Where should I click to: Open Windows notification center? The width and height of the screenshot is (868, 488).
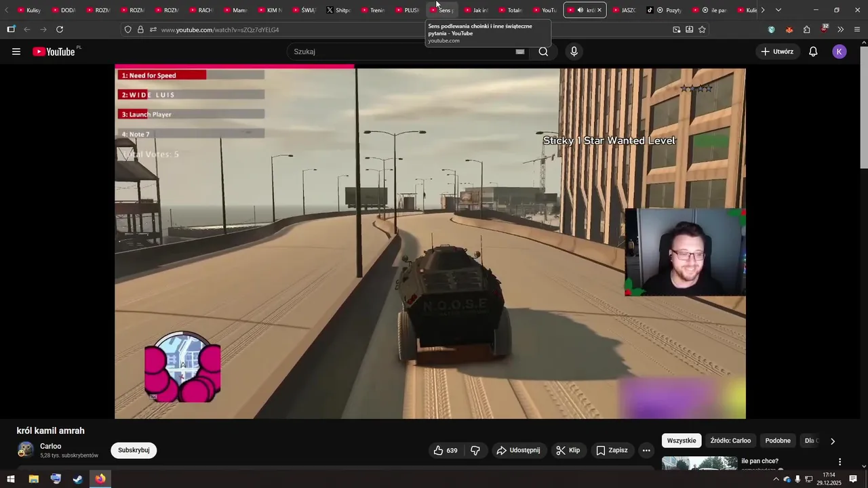[x=853, y=479]
